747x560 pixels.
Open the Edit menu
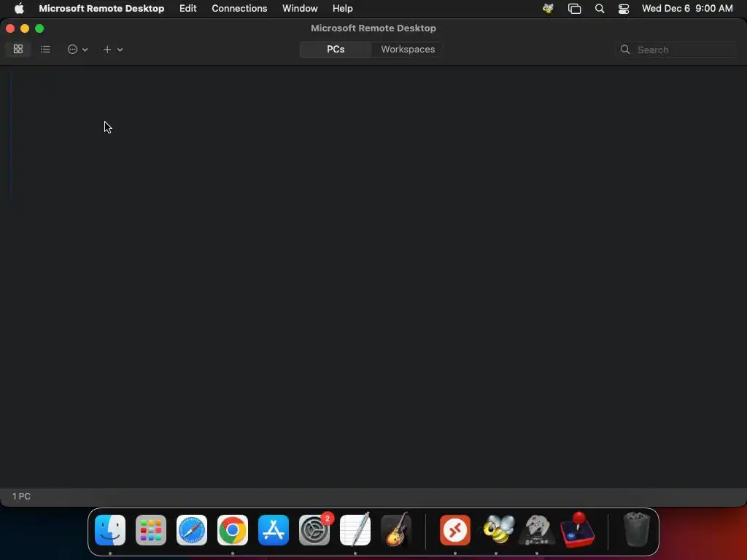[x=187, y=8]
